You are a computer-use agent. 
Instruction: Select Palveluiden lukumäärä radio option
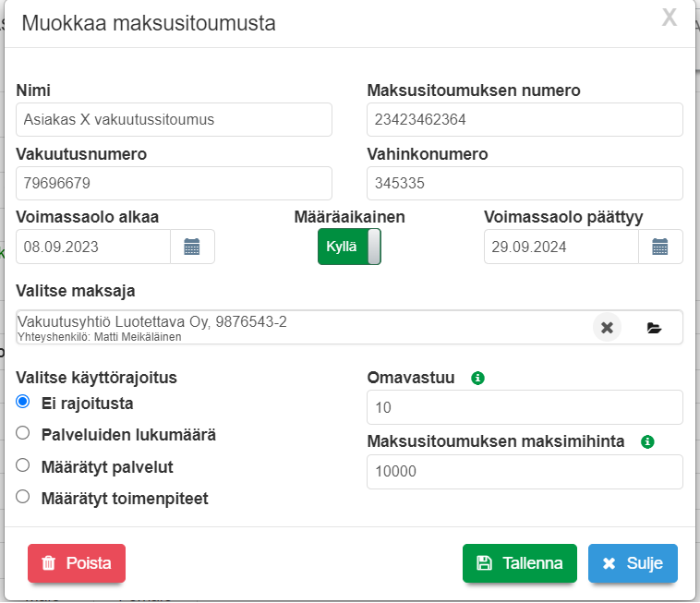click(x=24, y=433)
